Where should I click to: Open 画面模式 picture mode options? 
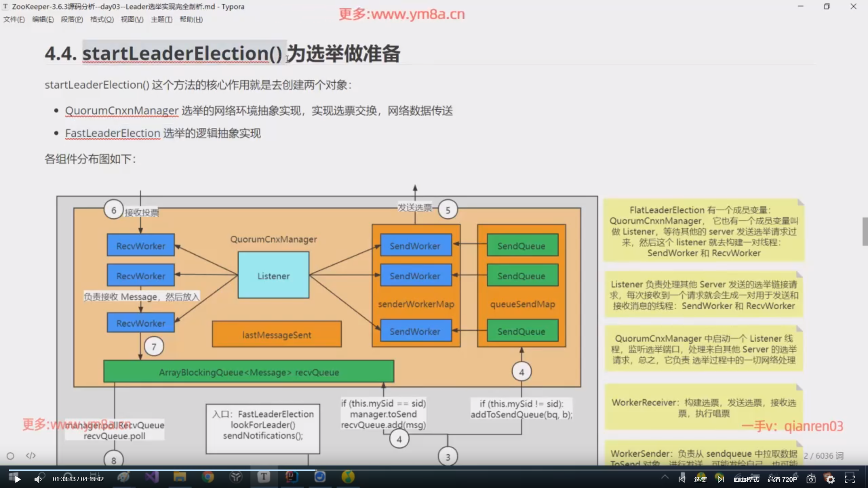746,479
